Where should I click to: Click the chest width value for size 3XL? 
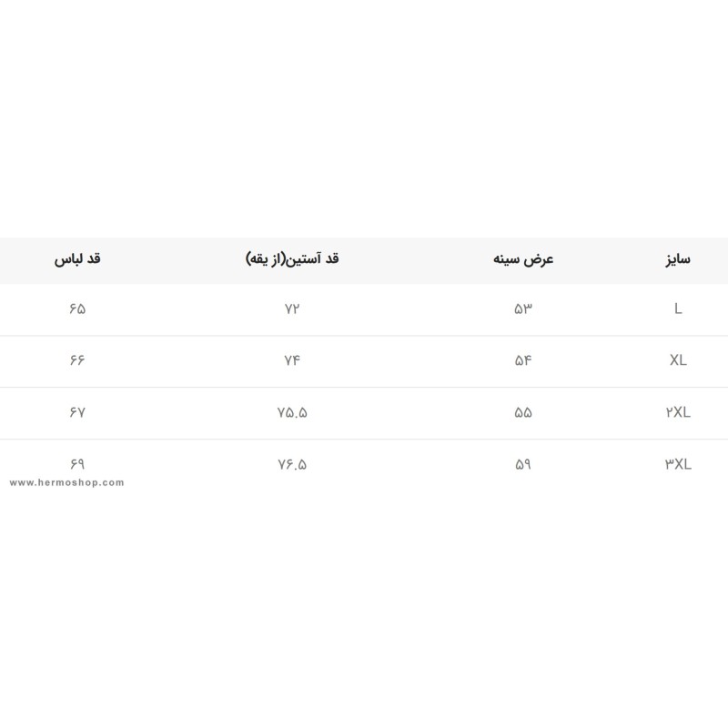pyautogui.click(x=523, y=464)
